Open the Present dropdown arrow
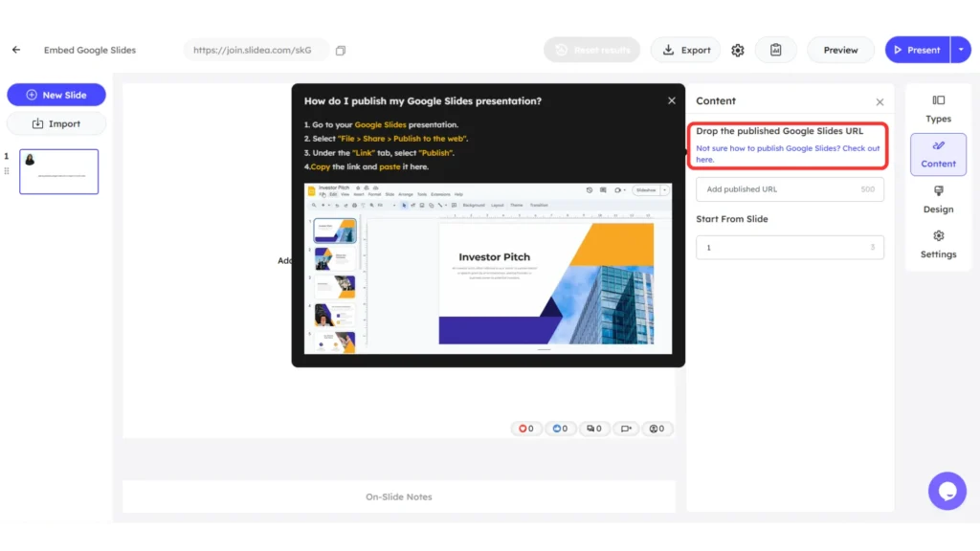The height and width of the screenshot is (551, 980). tap(963, 49)
